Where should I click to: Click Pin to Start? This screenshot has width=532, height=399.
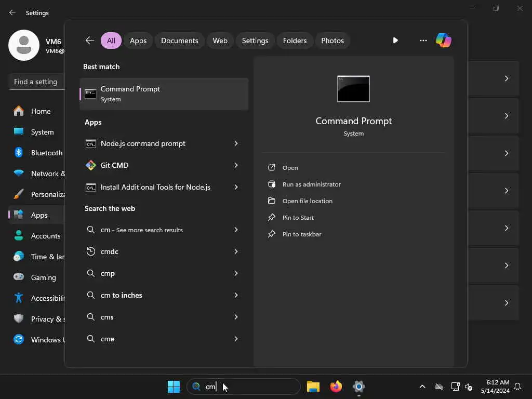tap(298, 218)
